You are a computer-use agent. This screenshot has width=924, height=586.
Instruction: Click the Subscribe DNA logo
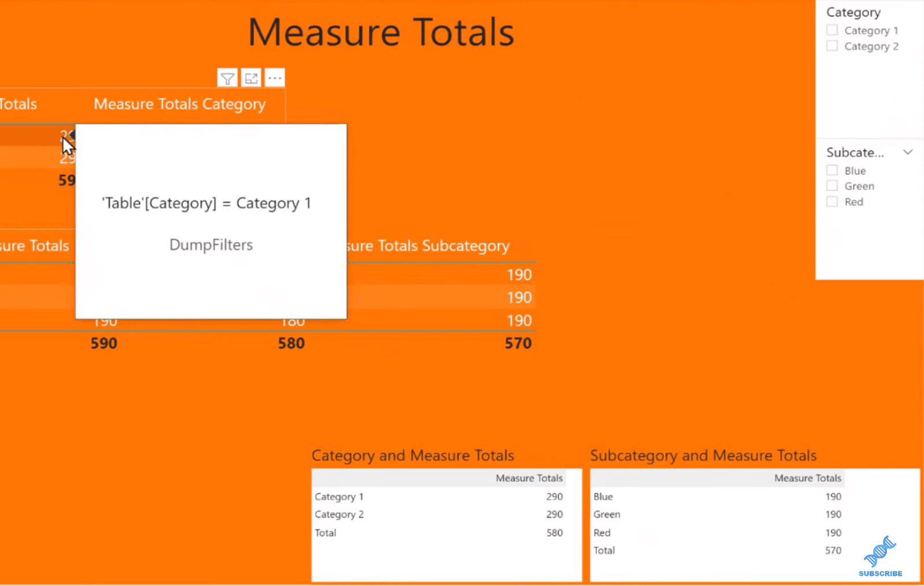click(880, 557)
